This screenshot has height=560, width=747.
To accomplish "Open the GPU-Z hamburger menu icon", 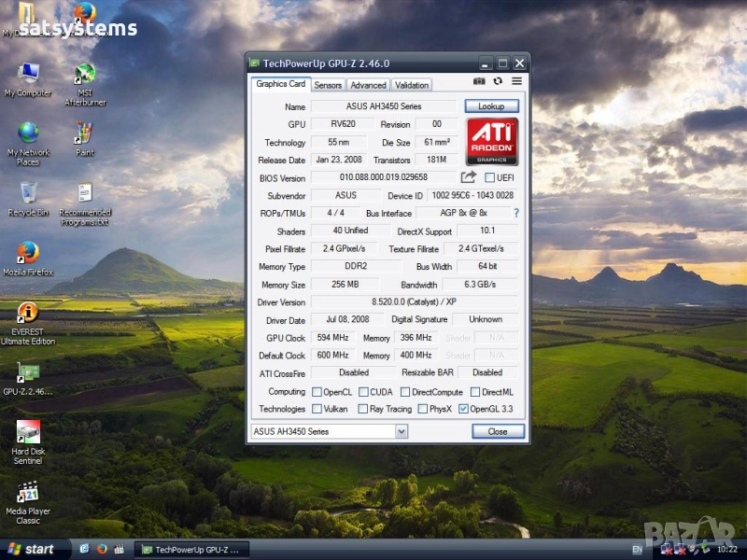I will [516, 82].
